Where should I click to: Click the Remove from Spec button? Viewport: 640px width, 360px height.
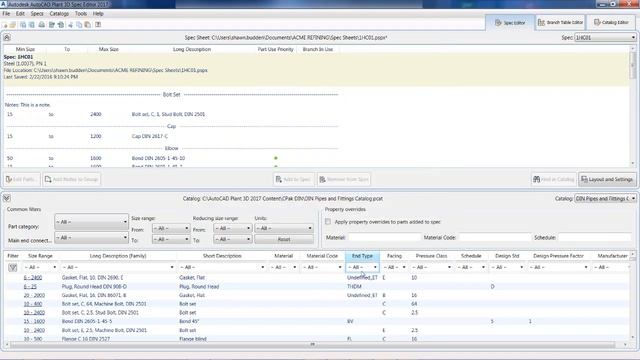[344, 179]
